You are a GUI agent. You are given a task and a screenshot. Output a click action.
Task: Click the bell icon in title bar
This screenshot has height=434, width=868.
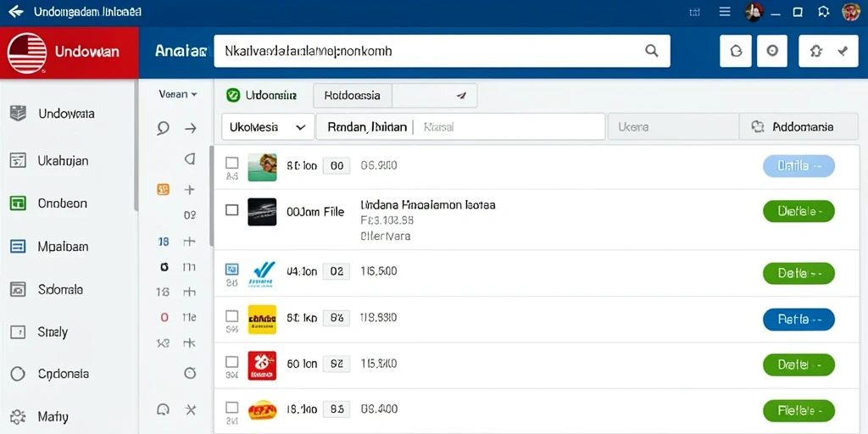pos(824,12)
